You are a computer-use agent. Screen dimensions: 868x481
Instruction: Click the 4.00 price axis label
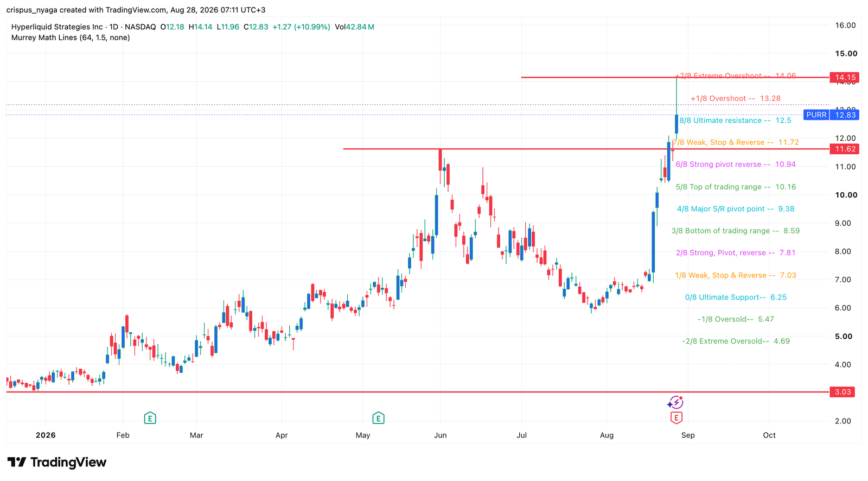coord(843,364)
